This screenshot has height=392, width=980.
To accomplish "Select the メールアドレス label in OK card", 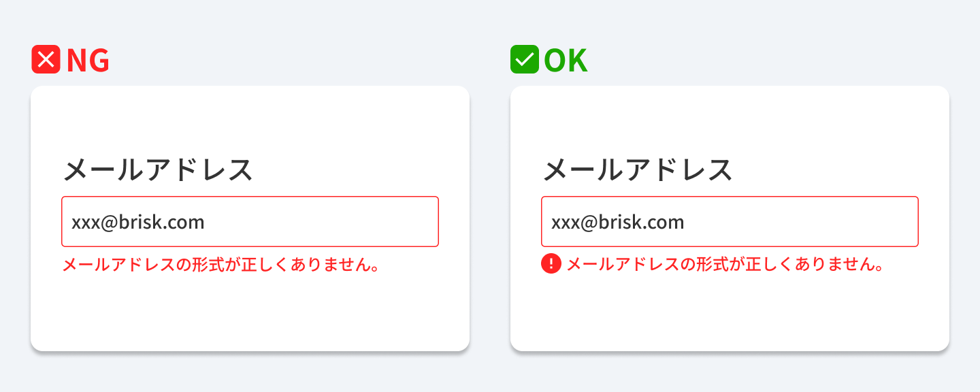I will (x=638, y=169).
